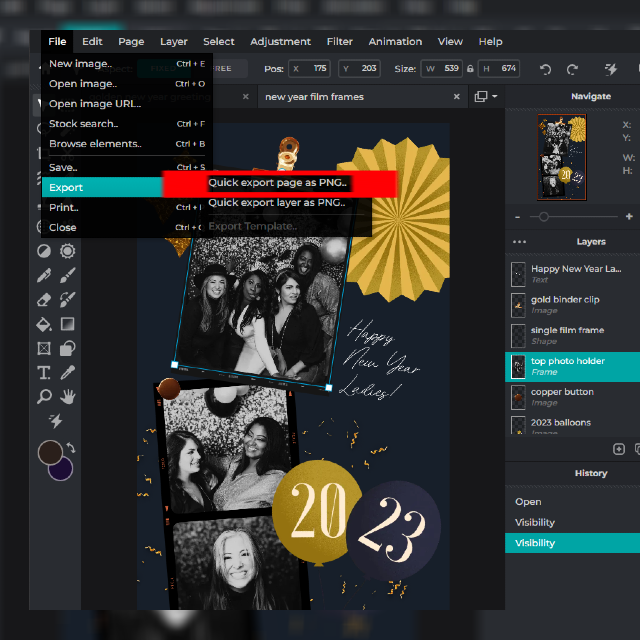
Task: Click the File menu title
Action: pyautogui.click(x=57, y=42)
